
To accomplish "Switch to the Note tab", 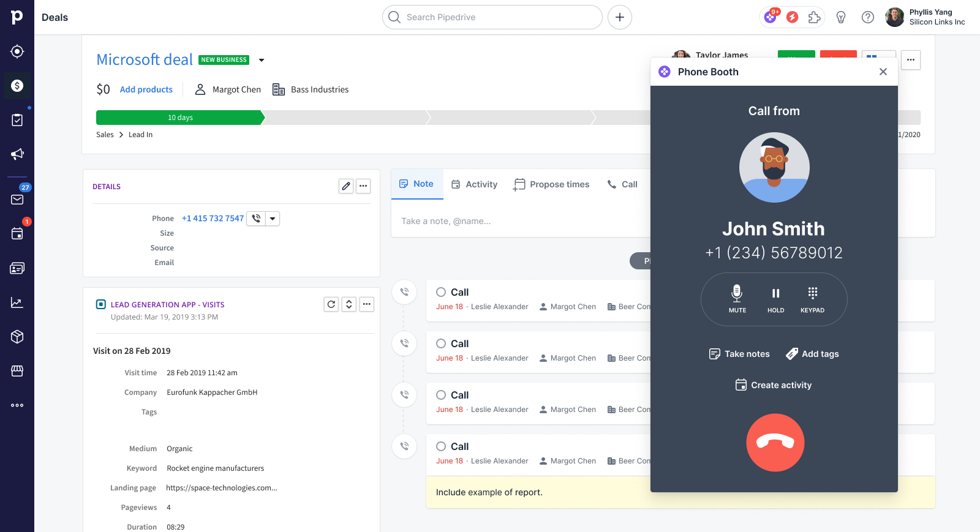I will 417,184.
